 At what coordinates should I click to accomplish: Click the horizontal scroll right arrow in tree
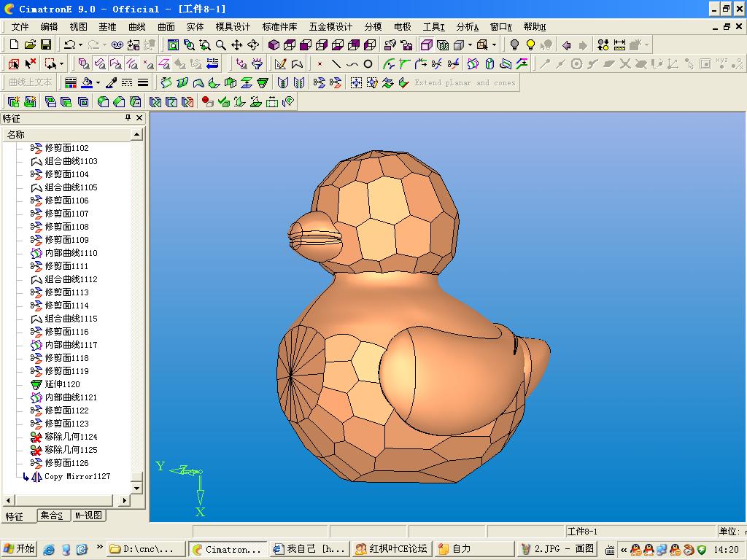(124, 500)
